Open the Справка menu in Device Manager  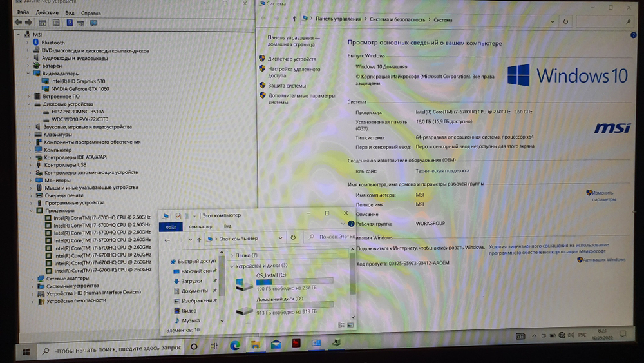click(x=91, y=13)
